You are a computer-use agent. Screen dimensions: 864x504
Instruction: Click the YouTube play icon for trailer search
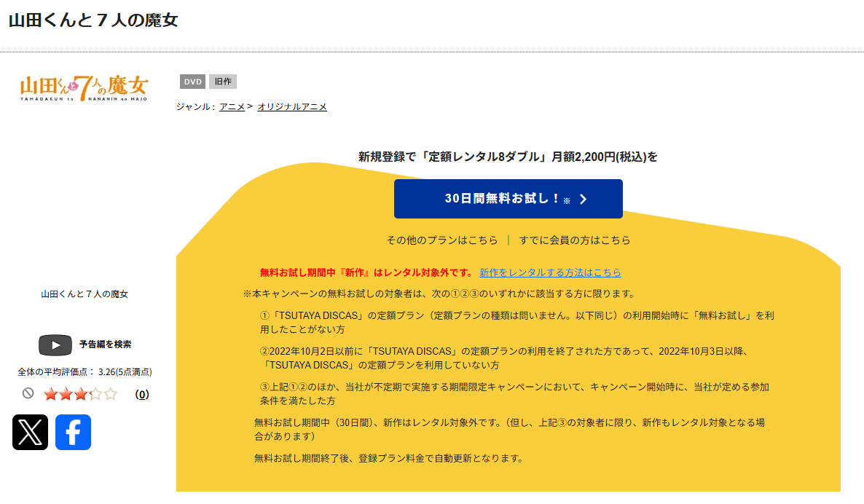click(x=55, y=344)
